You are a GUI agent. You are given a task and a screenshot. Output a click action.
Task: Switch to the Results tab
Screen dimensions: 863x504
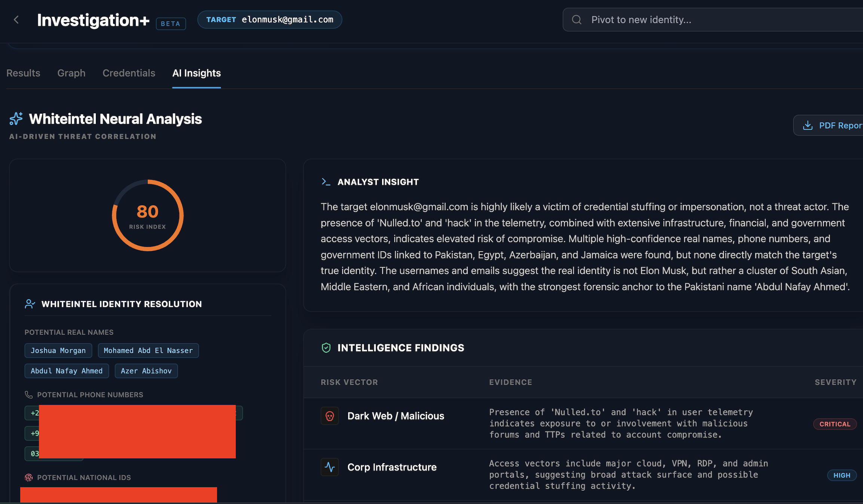click(x=23, y=73)
